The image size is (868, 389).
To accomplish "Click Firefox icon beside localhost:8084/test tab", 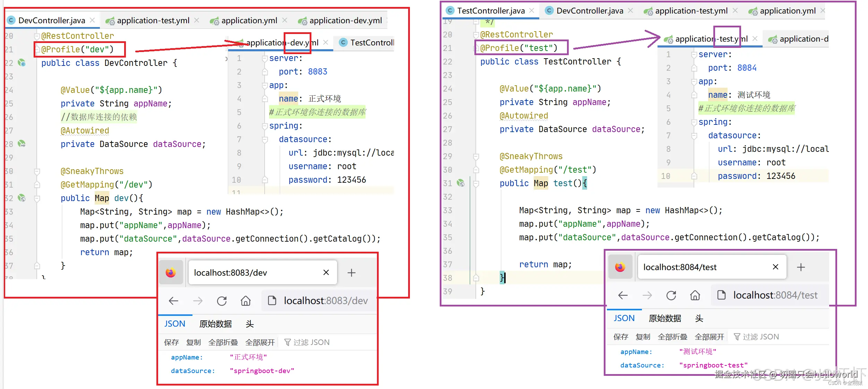I will click(x=620, y=267).
